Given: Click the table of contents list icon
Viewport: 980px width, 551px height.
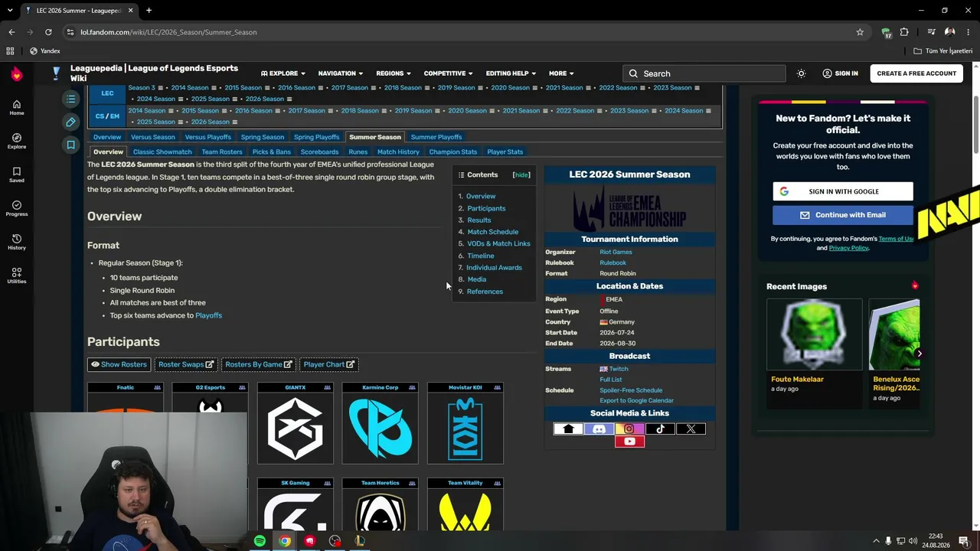Looking at the screenshot, I should coord(70,98).
